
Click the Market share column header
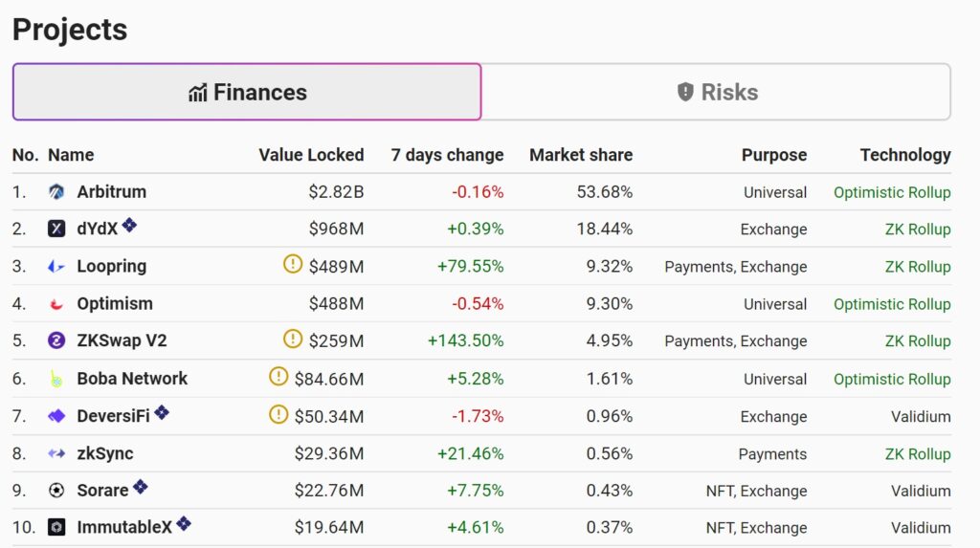(x=580, y=155)
